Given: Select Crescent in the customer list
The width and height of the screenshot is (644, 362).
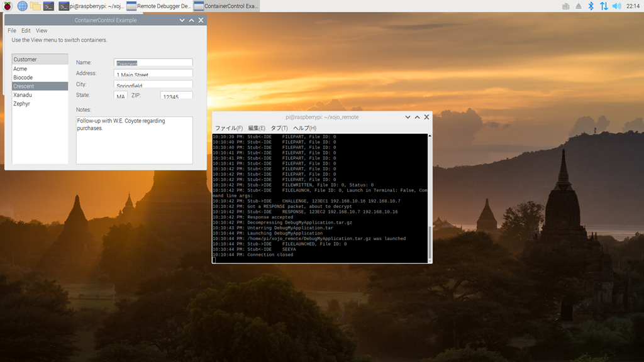Looking at the screenshot, I should tap(40, 86).
